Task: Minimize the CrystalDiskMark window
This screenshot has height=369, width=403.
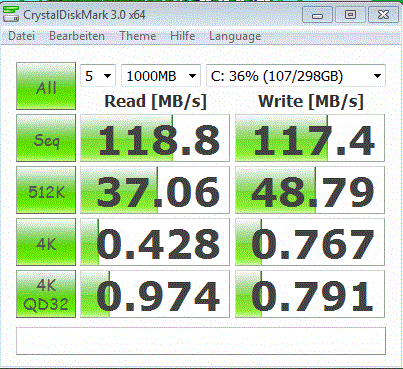Action: pyautogui.click(x=317, y=15)
